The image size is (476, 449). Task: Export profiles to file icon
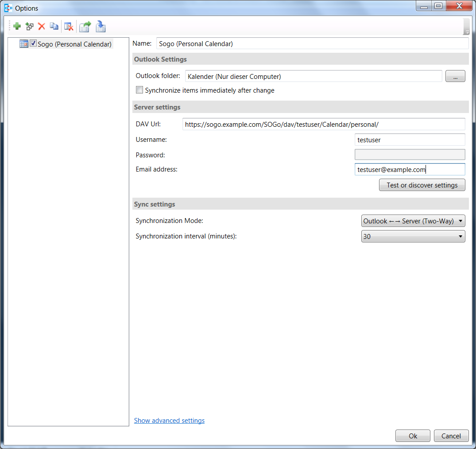[x=85, y=27]
